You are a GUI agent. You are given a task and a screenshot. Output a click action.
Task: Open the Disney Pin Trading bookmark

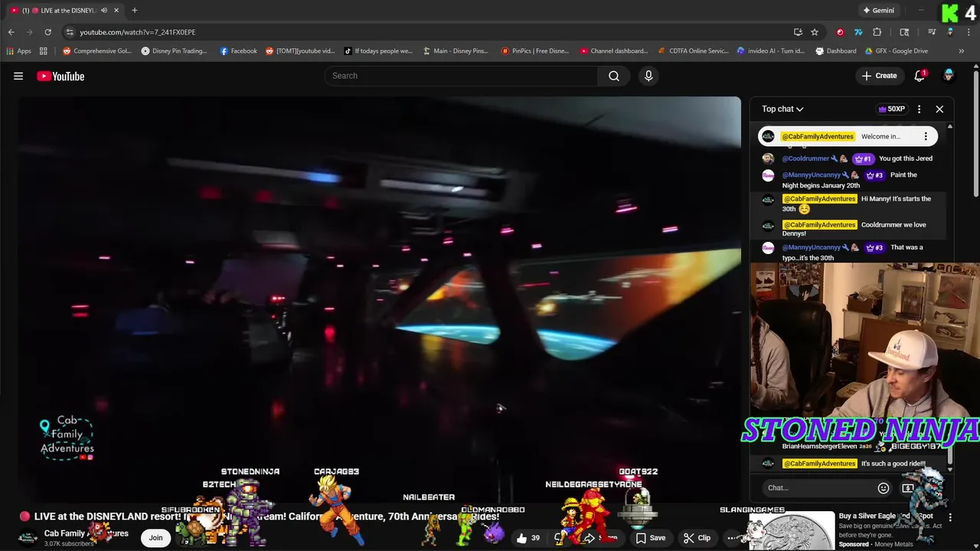(174, 51)
